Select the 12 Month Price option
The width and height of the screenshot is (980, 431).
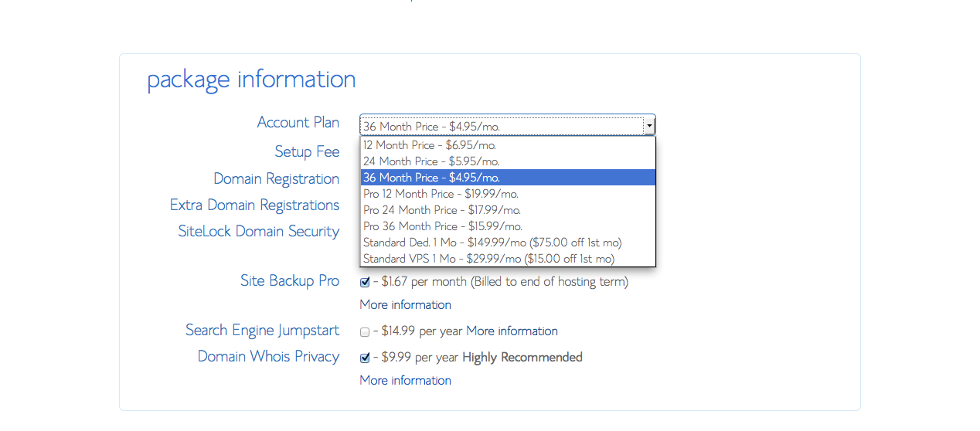coord(508,145)
